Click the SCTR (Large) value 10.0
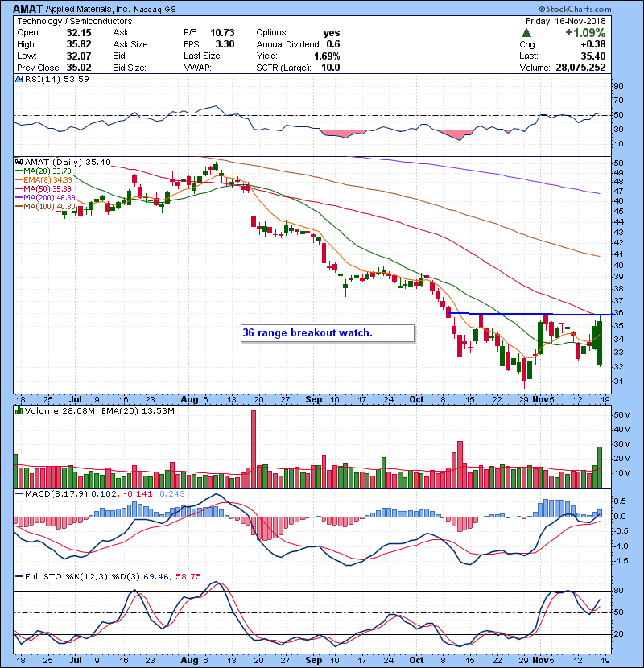This screenshot has height=668, width=644. coord(330,68)
